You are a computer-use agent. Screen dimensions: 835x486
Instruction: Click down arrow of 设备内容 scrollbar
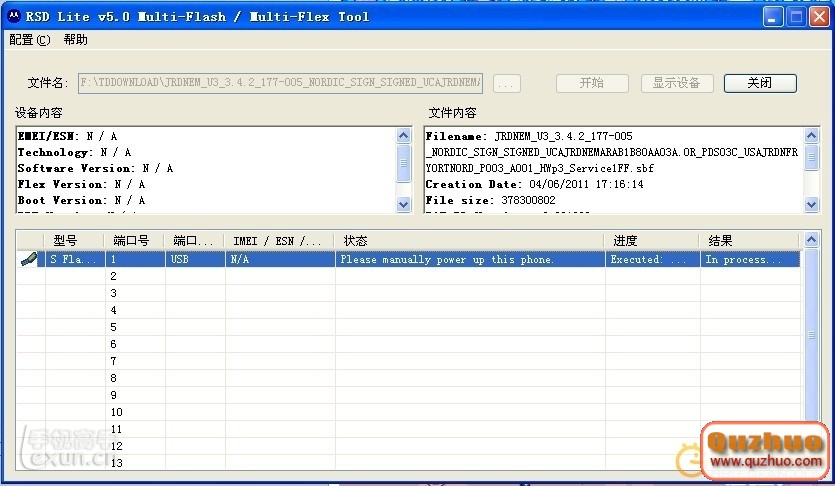click(x=404, y=204)
